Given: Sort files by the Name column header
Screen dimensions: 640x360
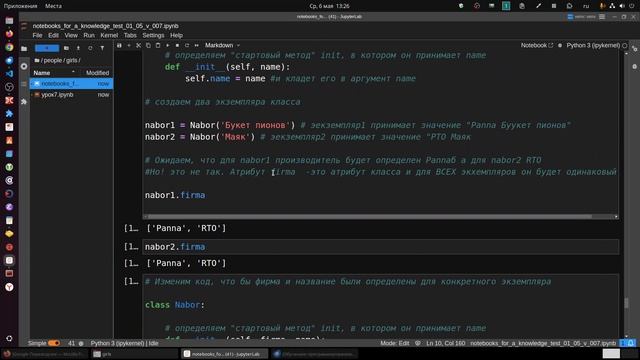Looking at the screenshot, I should 54,73.
